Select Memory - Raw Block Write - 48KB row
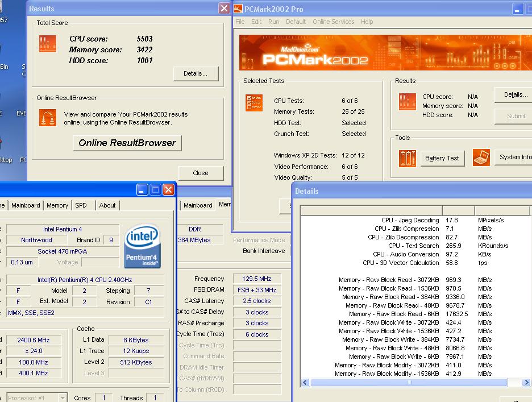Image resolution: width=532 pixels, height=402 pixels. (414, 347)
